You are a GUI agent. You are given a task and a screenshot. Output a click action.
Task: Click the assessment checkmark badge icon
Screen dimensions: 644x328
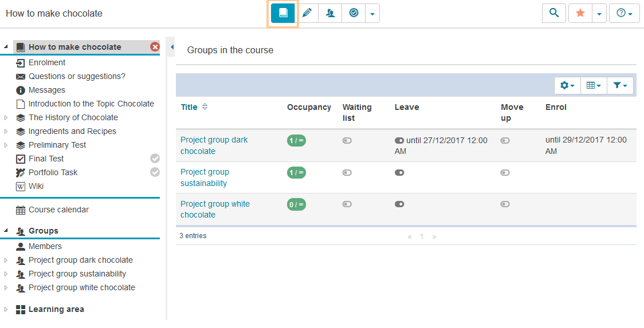(354, 13)
